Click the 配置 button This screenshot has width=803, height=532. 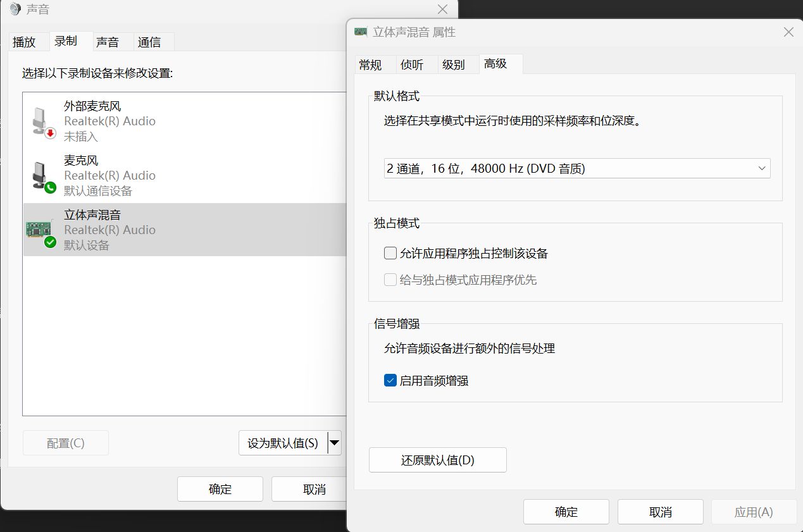[65, 443]
